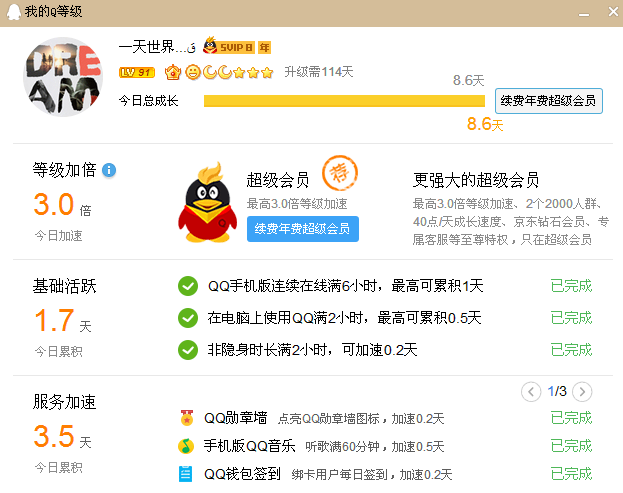Open the 手机版QQ音乐 service item

250,446
